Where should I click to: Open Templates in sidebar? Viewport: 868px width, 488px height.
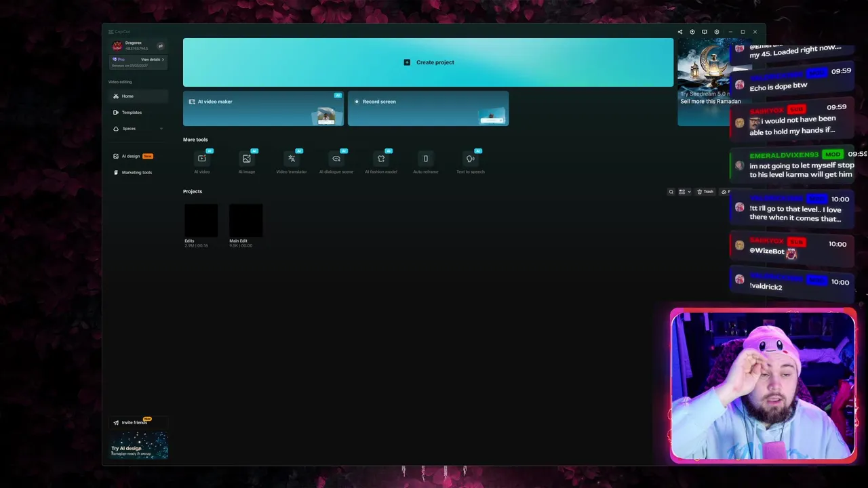(x=138, y=113)
